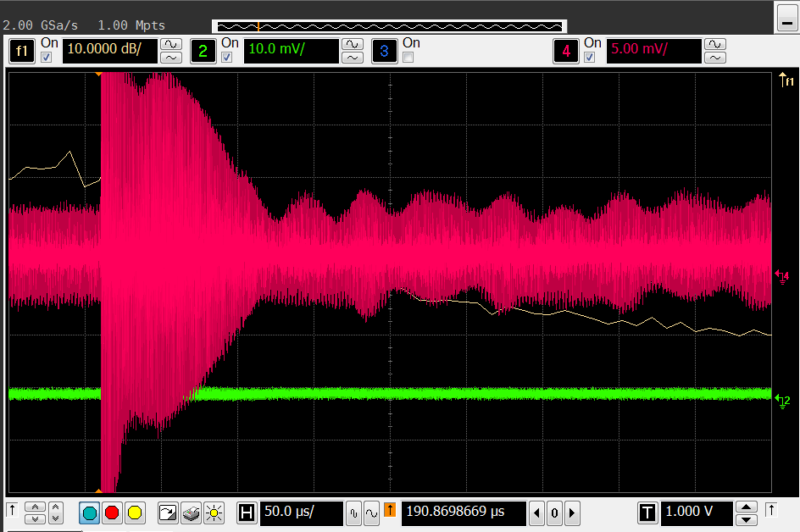Open the trigger setup T button
Image resolution: width=800 pixels, height=532 pixels.
(647, 513)
